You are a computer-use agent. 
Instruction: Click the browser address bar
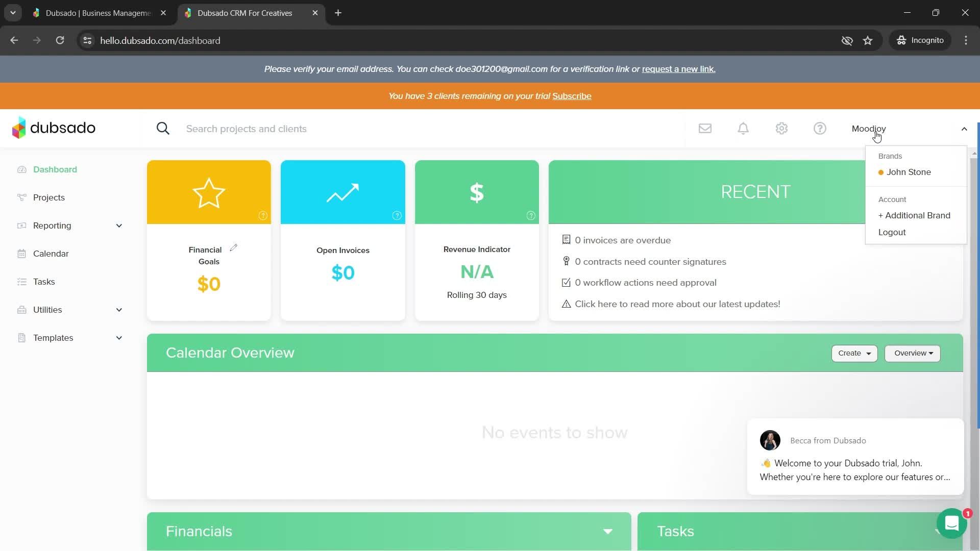coord(459,40)
